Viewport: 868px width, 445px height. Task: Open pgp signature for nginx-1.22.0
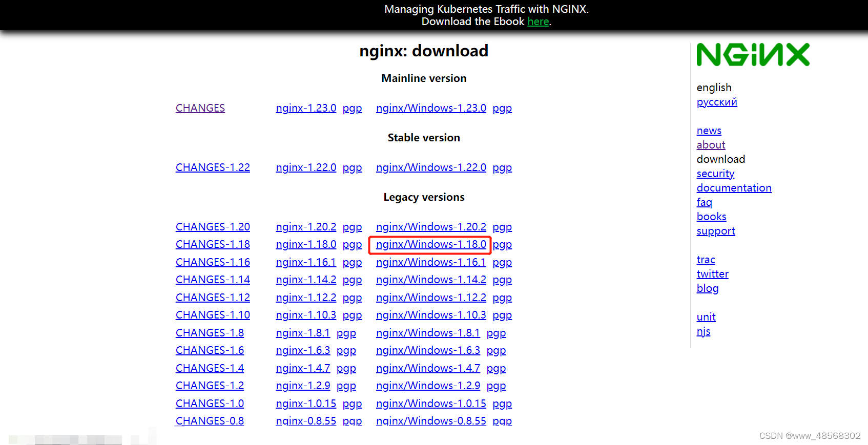pos(353,168)
